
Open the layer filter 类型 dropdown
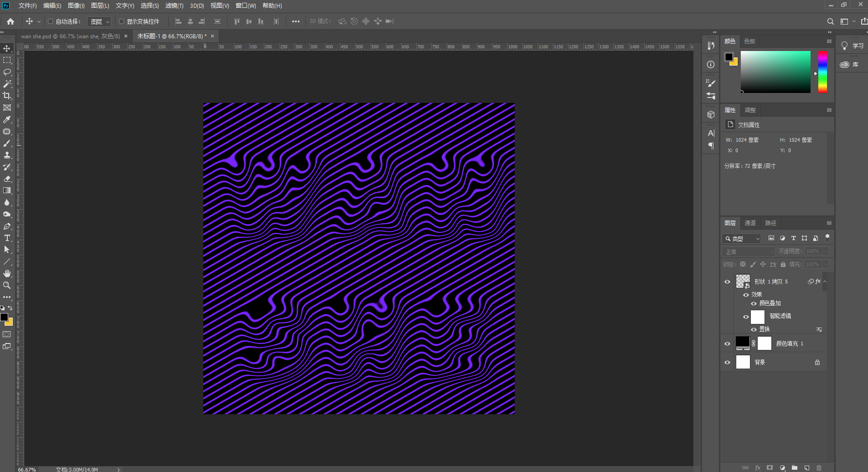coord(742,238)
